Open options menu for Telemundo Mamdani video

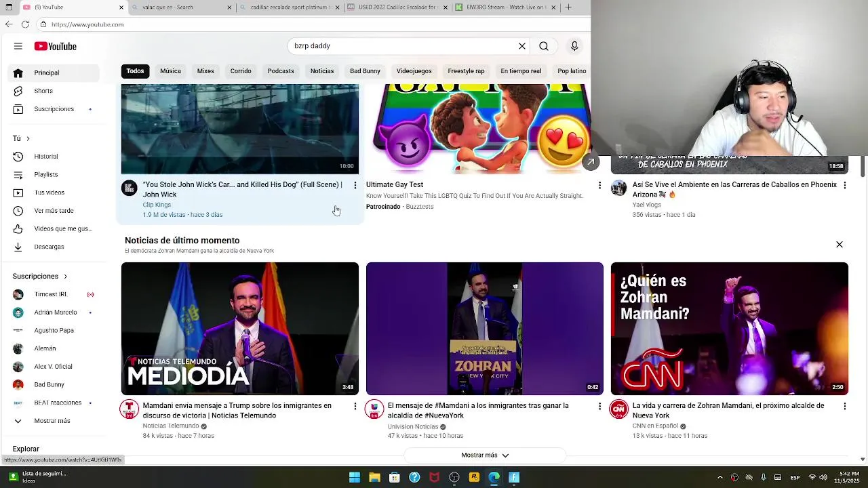pos(355,406)
